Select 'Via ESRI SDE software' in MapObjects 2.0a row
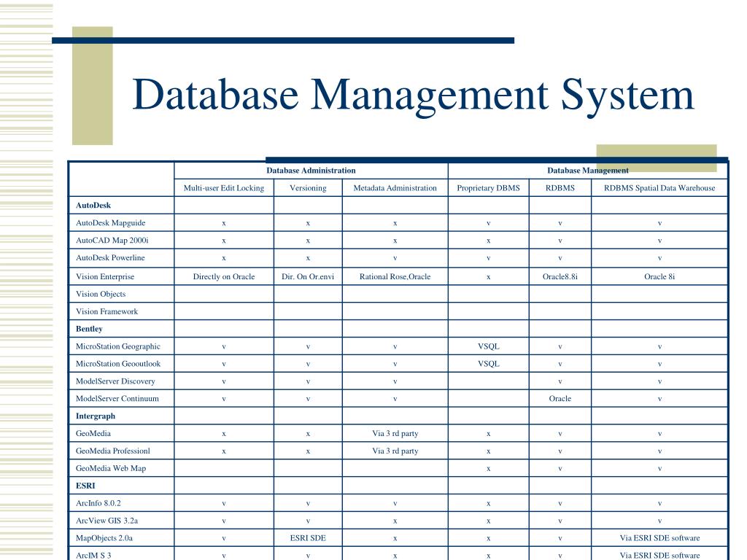The width and height of the screenshot is (747, 560). 659,538
